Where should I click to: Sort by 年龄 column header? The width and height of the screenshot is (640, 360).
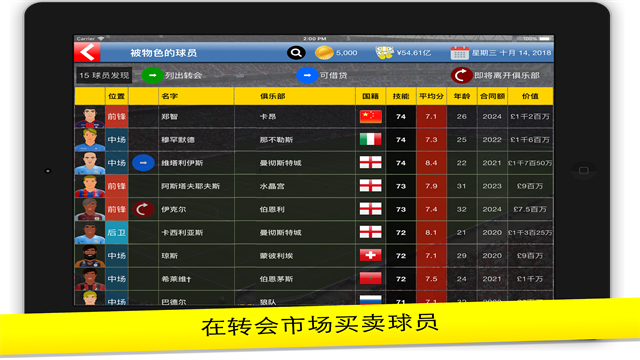point(462,96)
